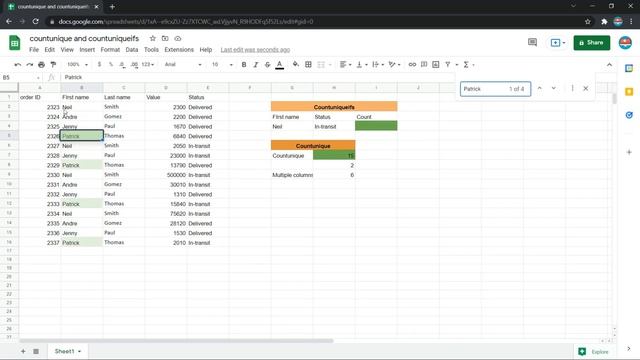The height and width of the screenshot is (360, 640).
Task: Insert a comment from toolbar
Action: (x=424, y=64)
